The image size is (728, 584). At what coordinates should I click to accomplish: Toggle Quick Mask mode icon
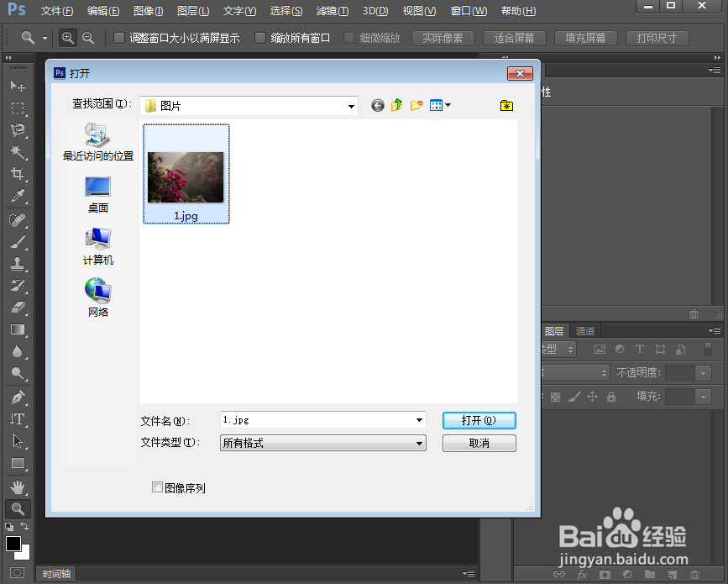(18, 573)
